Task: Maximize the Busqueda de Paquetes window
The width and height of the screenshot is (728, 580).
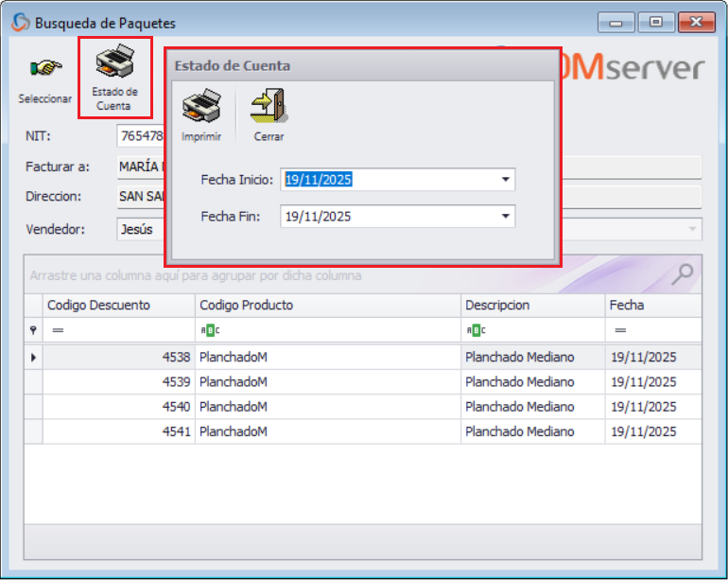Action: click(655, 23)
